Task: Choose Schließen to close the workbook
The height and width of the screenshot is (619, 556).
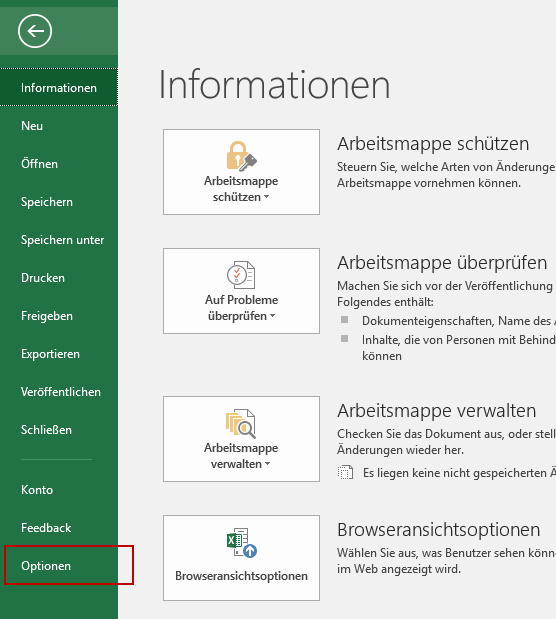Action: click(59, 430)
